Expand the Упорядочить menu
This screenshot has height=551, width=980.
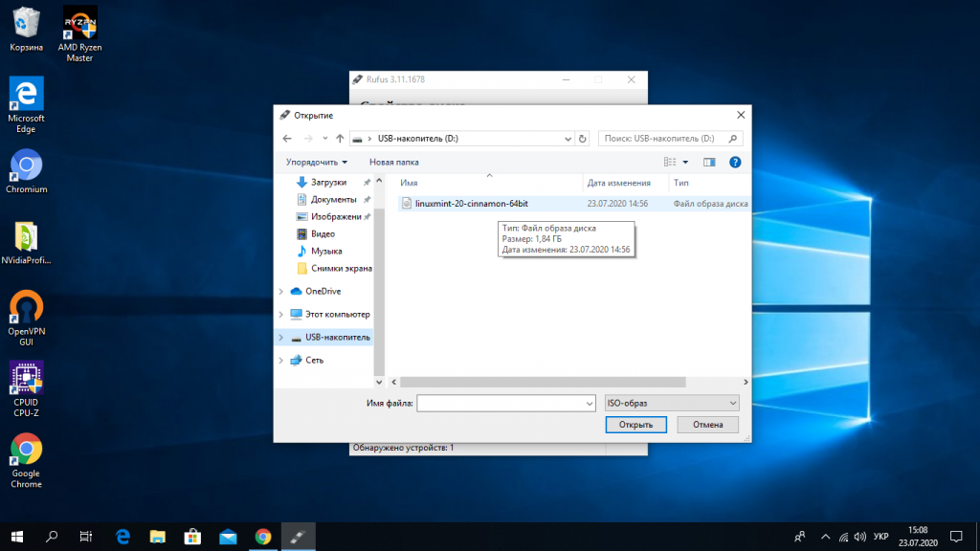tap(317, 163)
